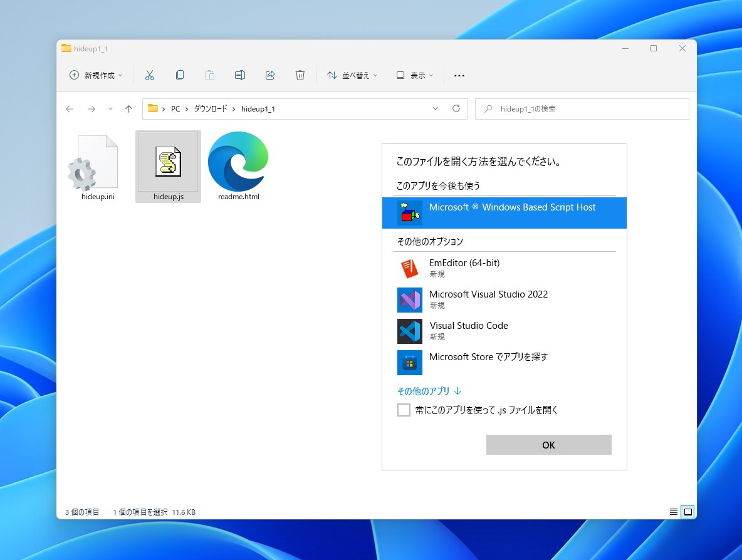Expand the 新規作成 dropdown
The image size is (742, 560).
point(95,75)
